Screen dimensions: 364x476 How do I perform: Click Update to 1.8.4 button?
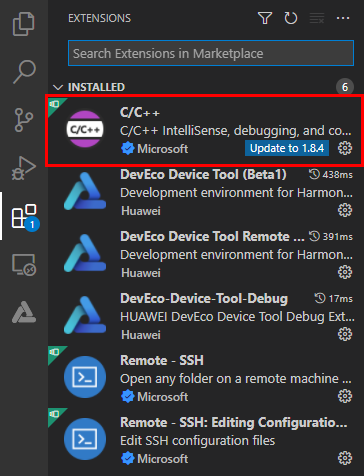click(287, 148)
